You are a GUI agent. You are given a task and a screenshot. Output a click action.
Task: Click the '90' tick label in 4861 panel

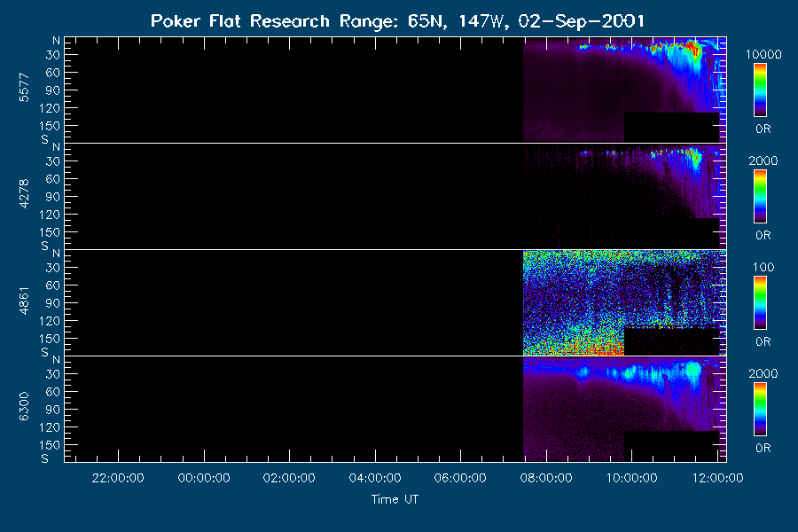pos(53,303)
